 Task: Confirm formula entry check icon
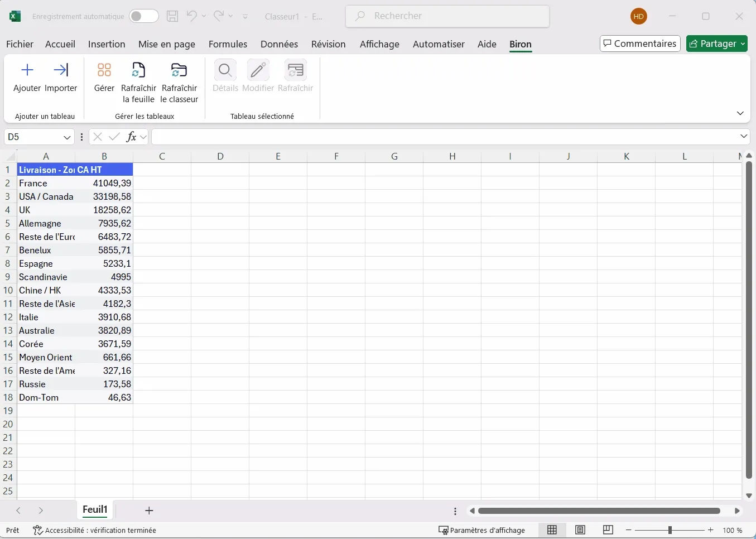point(114,137)
